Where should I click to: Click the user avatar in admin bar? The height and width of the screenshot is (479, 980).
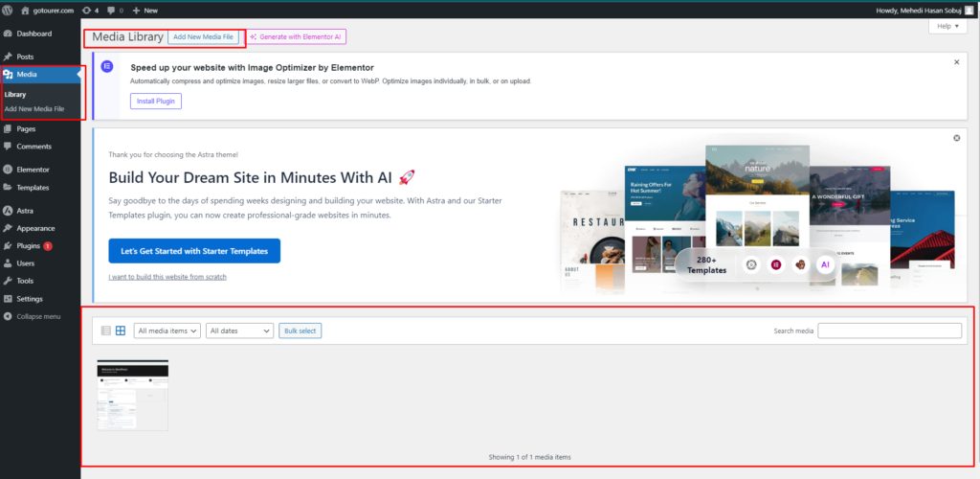(969, 11)
